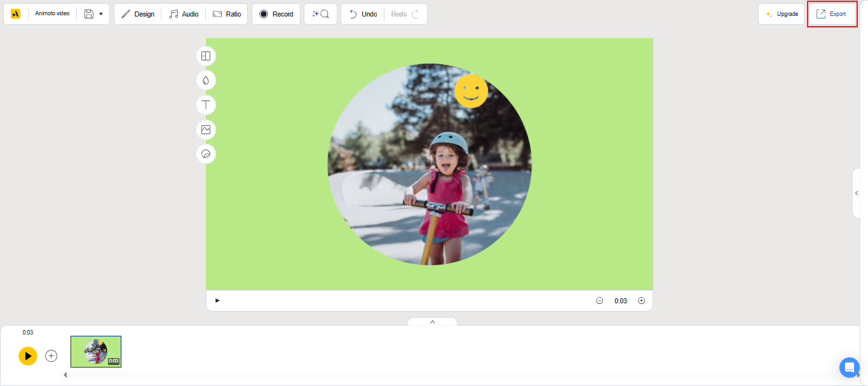This screenshot has height=386, width=868.
Task: Export the video
Action: click(x=832, y=13)
